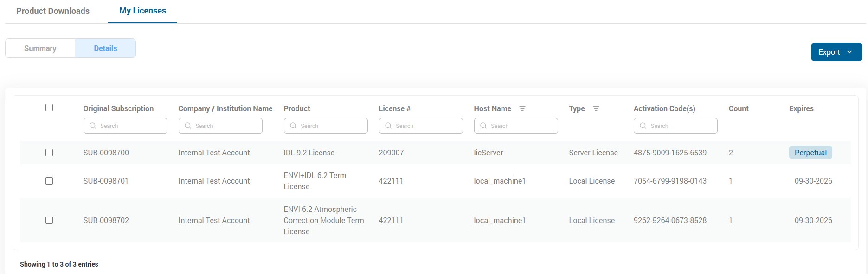Viewport: 868px width, 274px height.
Task: Open the My Licenses tab
Action: (x=142, y=11)
